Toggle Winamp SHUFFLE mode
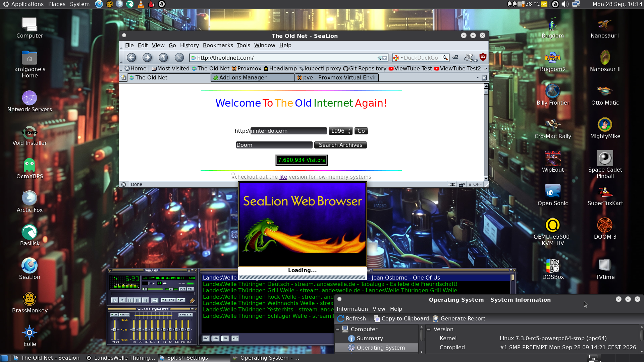 168,300
